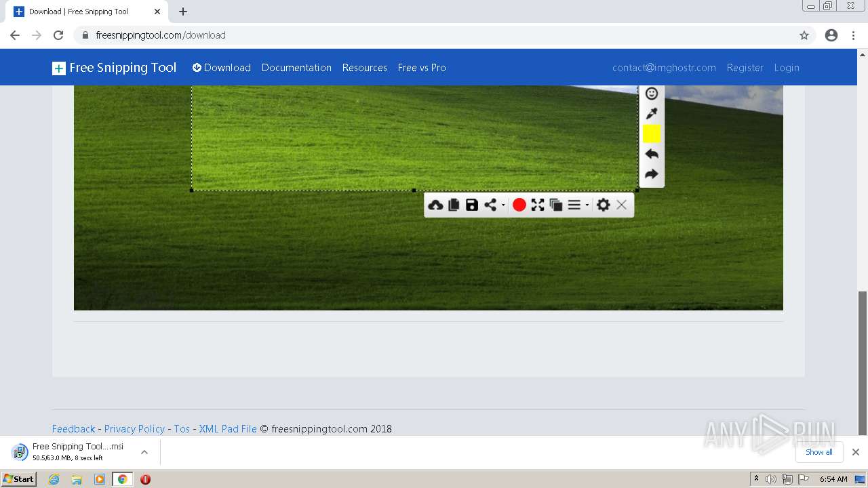Open the Free vs Pro nav item
868x488 pixels.
click(x=422, y=68)
